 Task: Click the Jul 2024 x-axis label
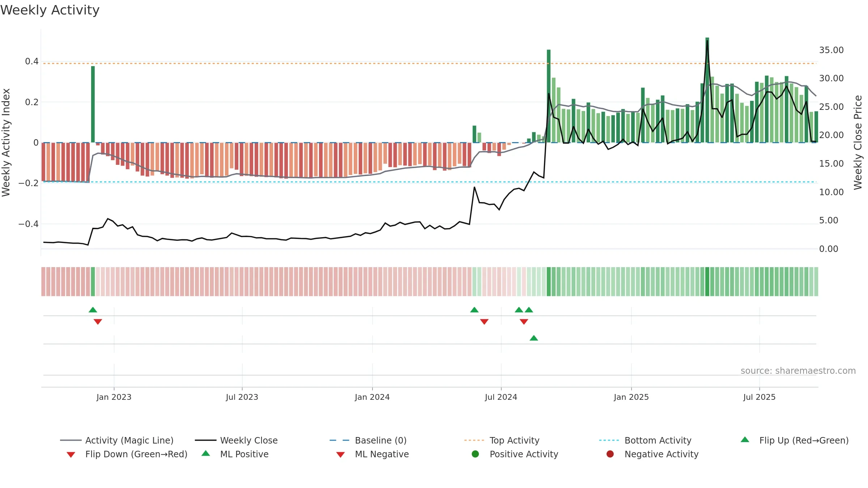(x=501, y=397)
